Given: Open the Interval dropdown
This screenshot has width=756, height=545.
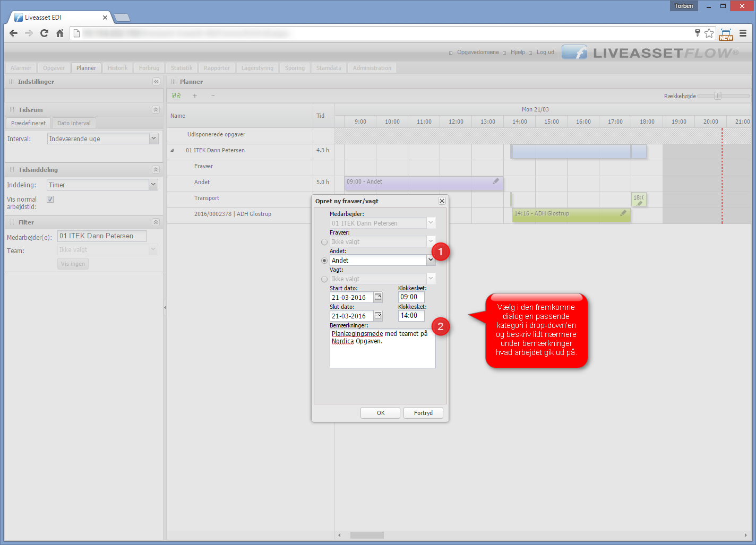Looking at the screenshot, I should [153, 139].
